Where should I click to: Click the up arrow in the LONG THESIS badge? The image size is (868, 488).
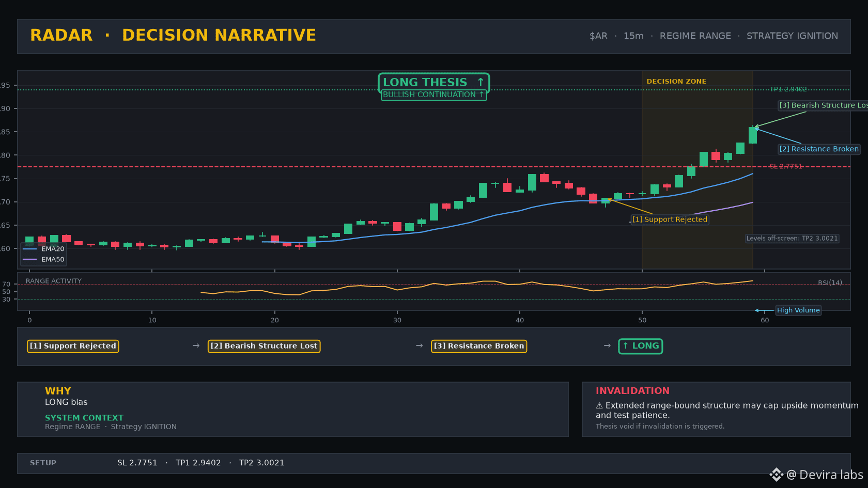coord(481,82)
